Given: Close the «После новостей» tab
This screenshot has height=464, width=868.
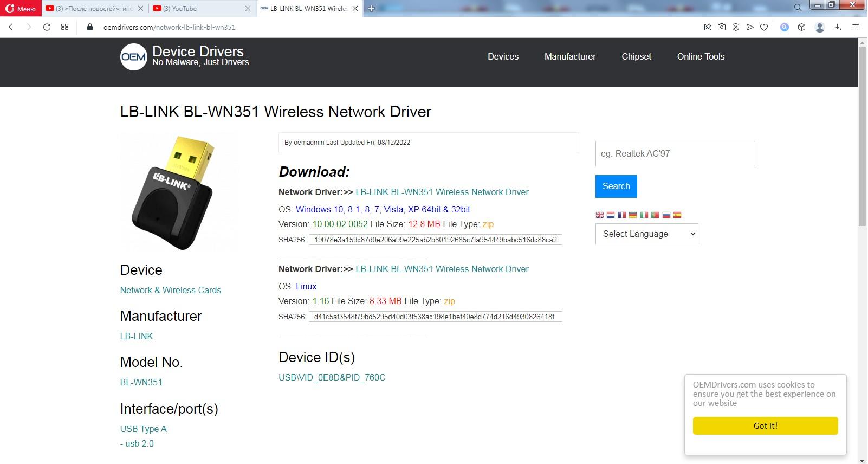Looking at the screenshot, I should click(x=141, y=9).
